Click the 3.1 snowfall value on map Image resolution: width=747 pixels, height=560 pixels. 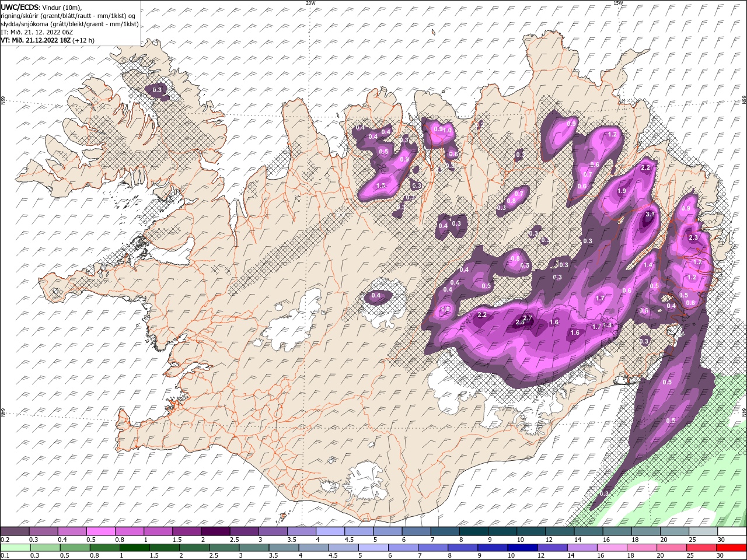(651, 214)
